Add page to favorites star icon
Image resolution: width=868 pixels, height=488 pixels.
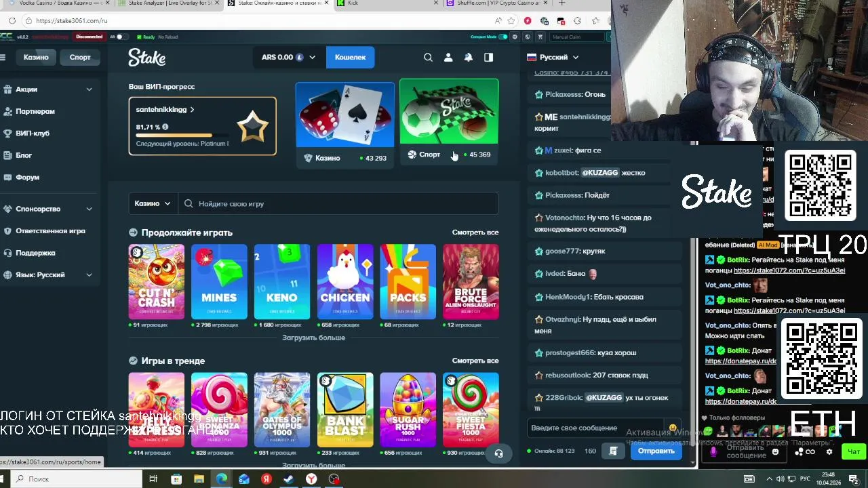coord(511,21)
